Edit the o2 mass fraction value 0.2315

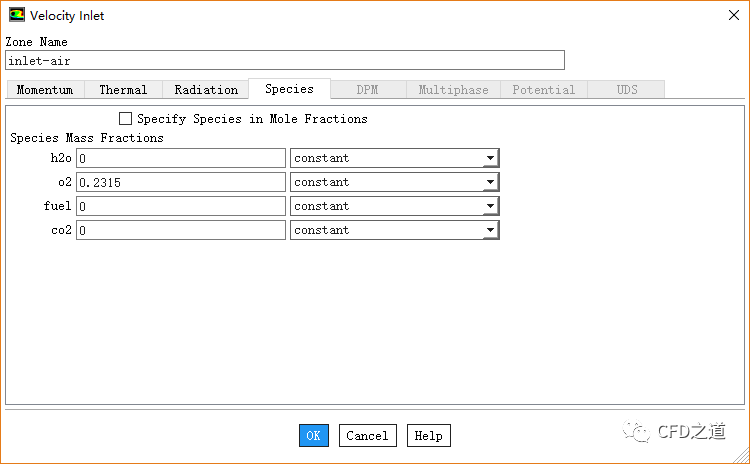coord(181,182)
